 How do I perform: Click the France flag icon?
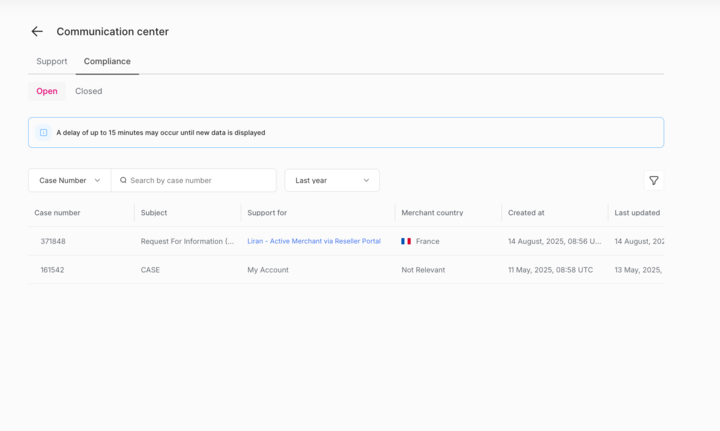(x=406, y=241)
